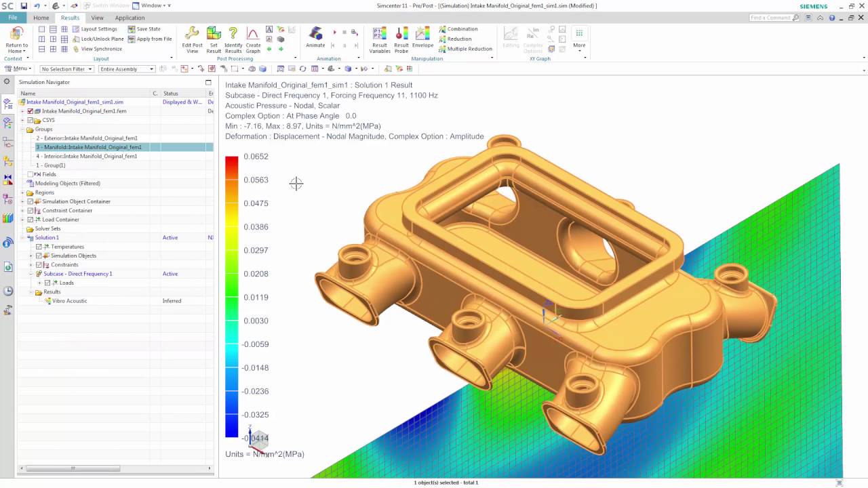Click the View Synchronize icon
This screenshot has height=488, width=868.
point(77,49)
